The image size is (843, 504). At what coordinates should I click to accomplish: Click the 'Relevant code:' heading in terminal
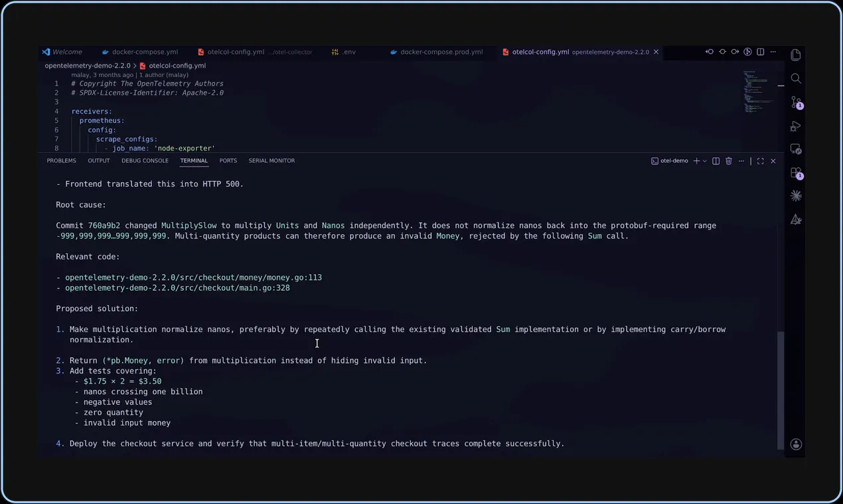coord(88,257)
